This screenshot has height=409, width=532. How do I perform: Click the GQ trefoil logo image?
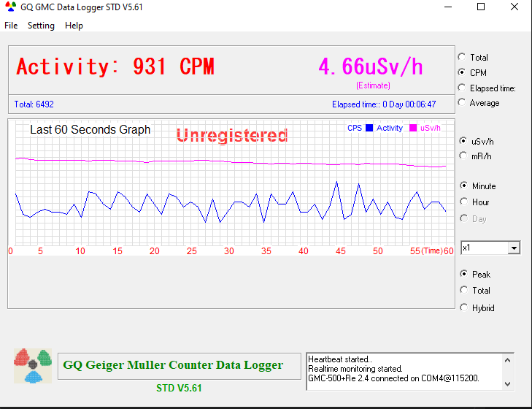coord(33,366)
